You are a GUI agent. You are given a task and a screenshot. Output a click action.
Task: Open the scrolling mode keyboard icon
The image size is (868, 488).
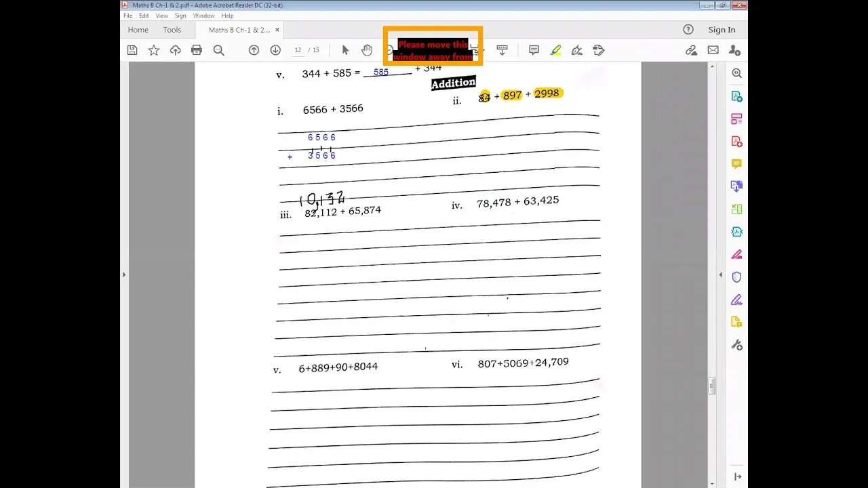(502, 50)
